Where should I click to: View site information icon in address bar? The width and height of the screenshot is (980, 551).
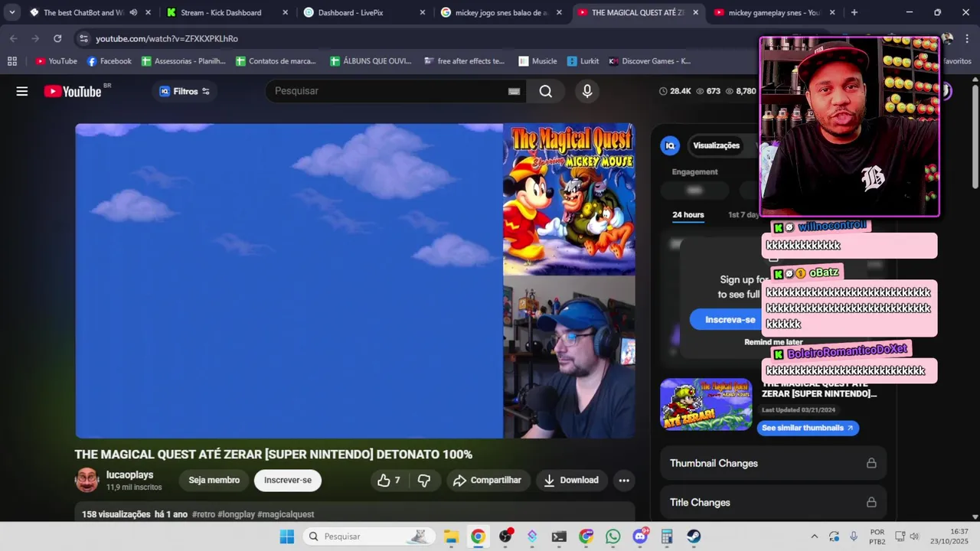tap(83, 38)
